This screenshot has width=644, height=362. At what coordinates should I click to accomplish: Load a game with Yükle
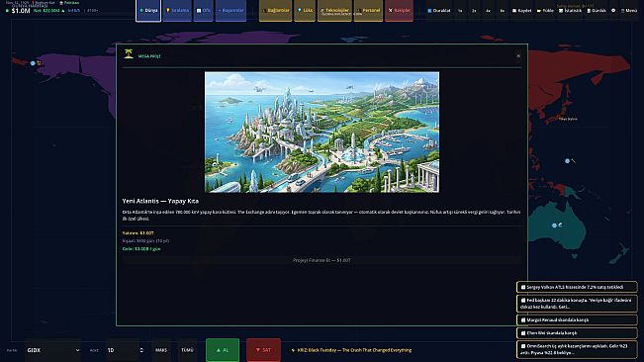(x=545, y=11)
